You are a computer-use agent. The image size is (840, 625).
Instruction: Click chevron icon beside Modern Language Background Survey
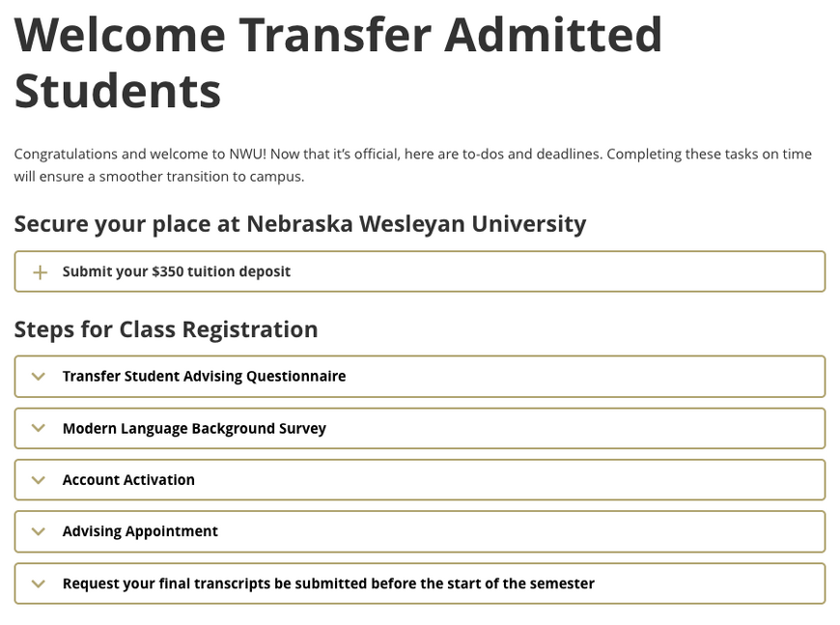(39, 429)
